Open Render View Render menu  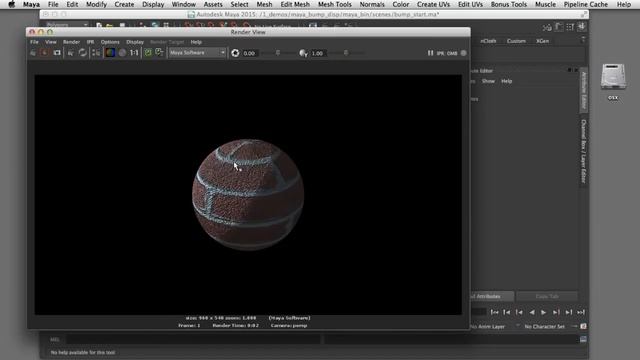[71, 42]
